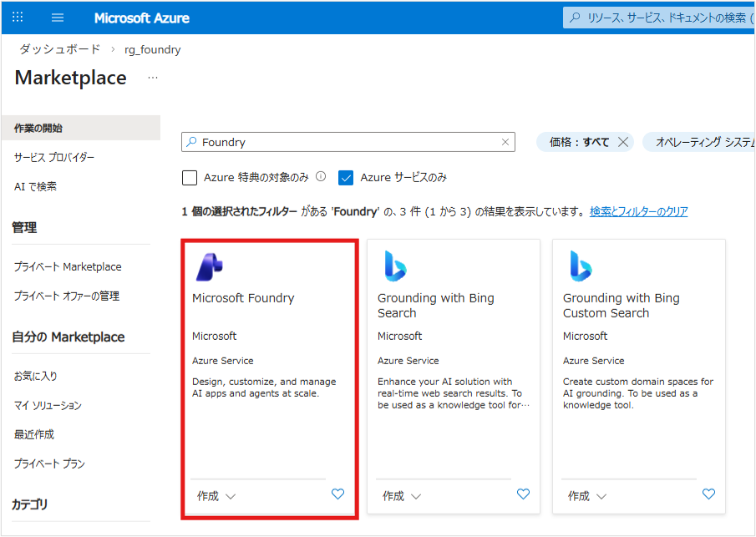Go to ダッシュボード breadcrumb link
The width and height of the screenshot is (756, 537).
point(60,49)
